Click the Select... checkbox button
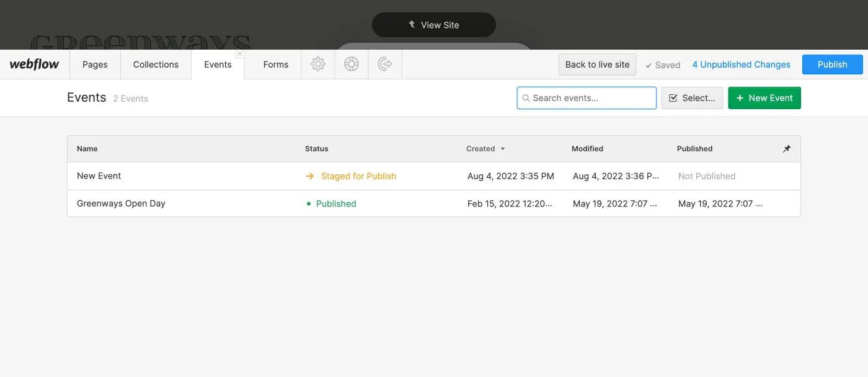 coord(692,98)
